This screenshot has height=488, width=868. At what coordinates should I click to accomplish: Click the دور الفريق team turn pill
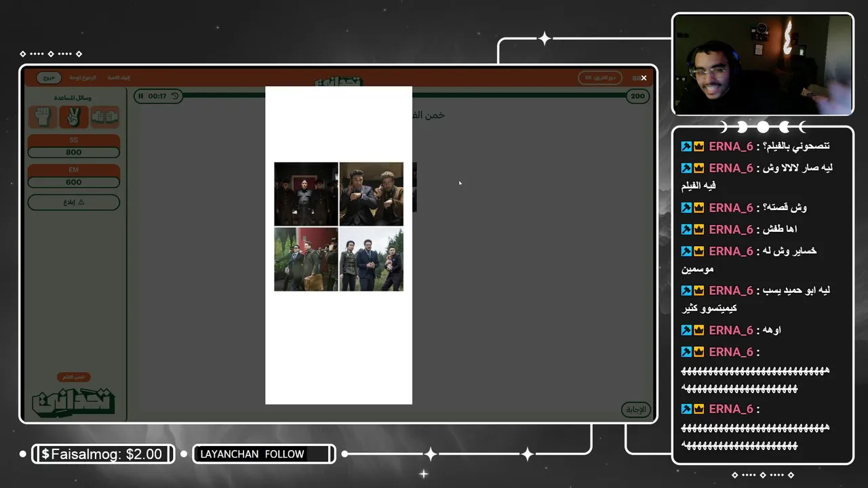(600, 78)
